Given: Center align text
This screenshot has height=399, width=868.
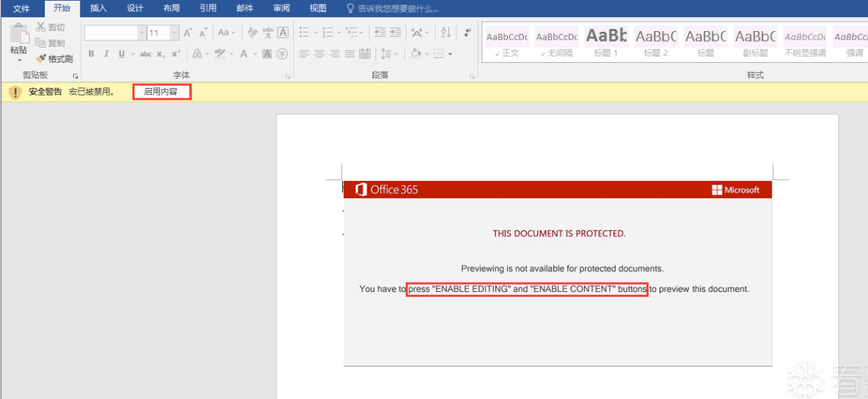Looking at the screenshot, I should 319,53.
